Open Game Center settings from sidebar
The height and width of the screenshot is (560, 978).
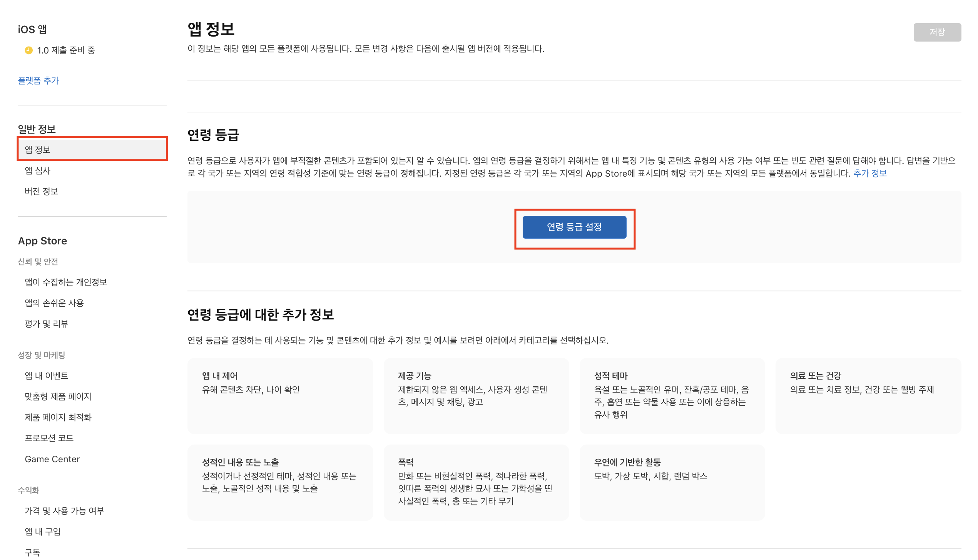pyautogui.click(x=52, y=459)
